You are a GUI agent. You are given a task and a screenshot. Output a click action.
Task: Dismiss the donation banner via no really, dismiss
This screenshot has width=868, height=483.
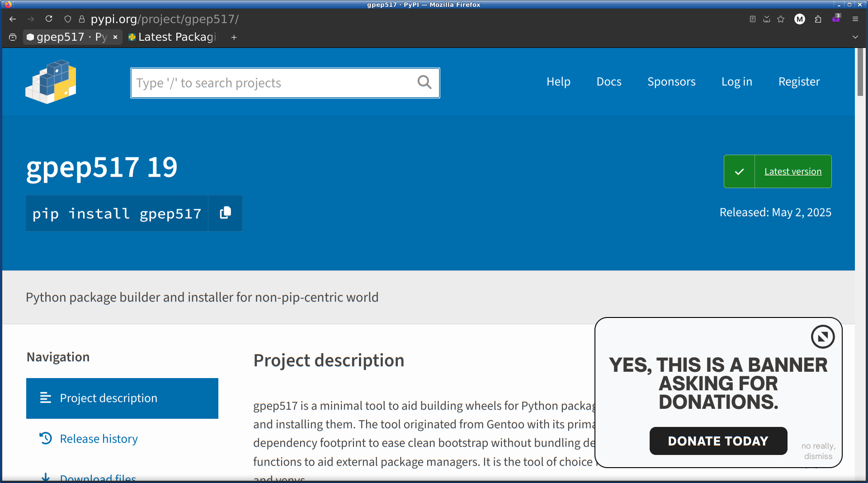point(818,451)
